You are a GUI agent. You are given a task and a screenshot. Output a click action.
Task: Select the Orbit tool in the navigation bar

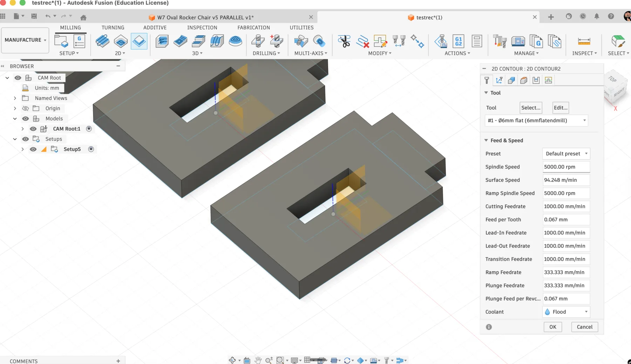pos(232,360)
